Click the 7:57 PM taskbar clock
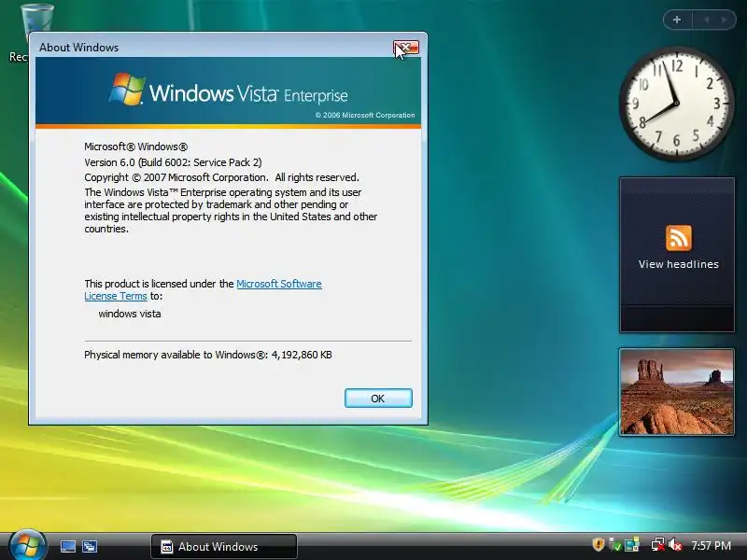The image size is (747, 560). [x=711, y=545]
